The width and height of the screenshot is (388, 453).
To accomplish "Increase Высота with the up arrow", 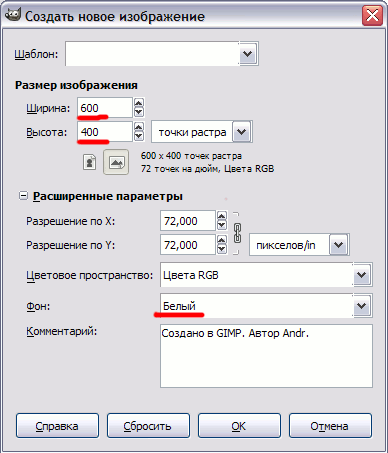I will [x=139, y=127].
